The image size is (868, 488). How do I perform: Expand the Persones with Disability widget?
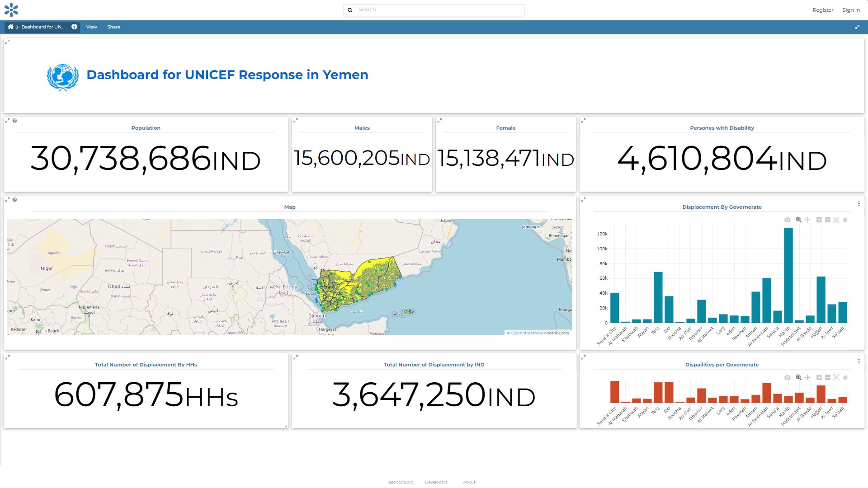[x=583, y=121]
